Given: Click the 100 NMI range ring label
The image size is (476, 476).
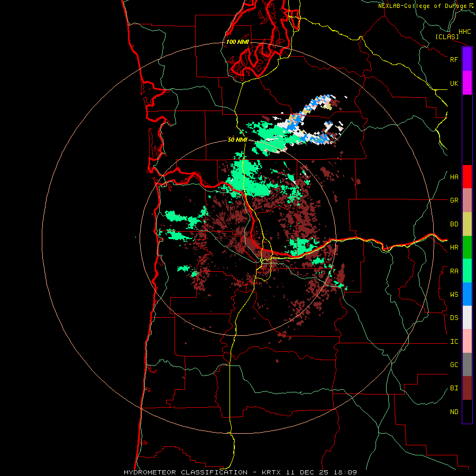Looking at the screenshot, I should (x=237, y=42).
